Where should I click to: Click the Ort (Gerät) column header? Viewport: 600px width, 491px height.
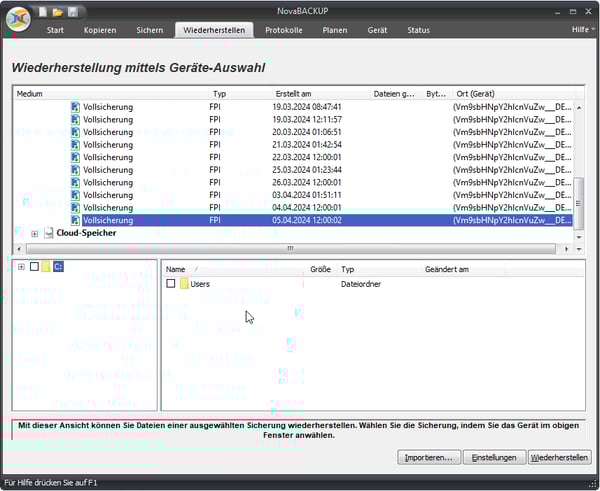[x=514, y=94]
